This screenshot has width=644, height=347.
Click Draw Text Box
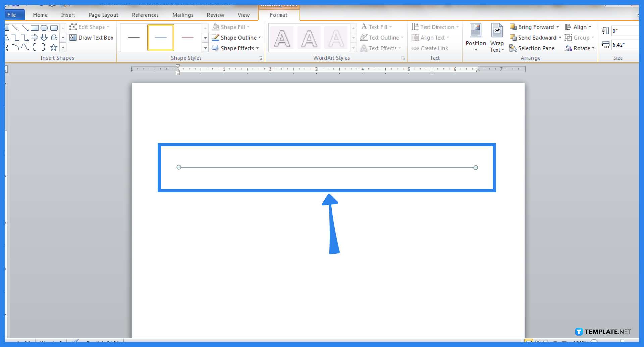pos(91,38)
